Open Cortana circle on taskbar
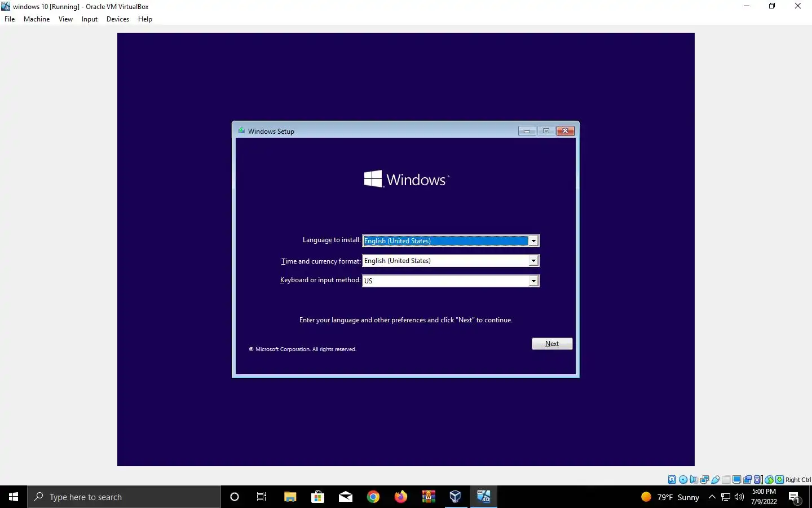Viewport: 812px width, 508px height. click(x=235, y=497)
